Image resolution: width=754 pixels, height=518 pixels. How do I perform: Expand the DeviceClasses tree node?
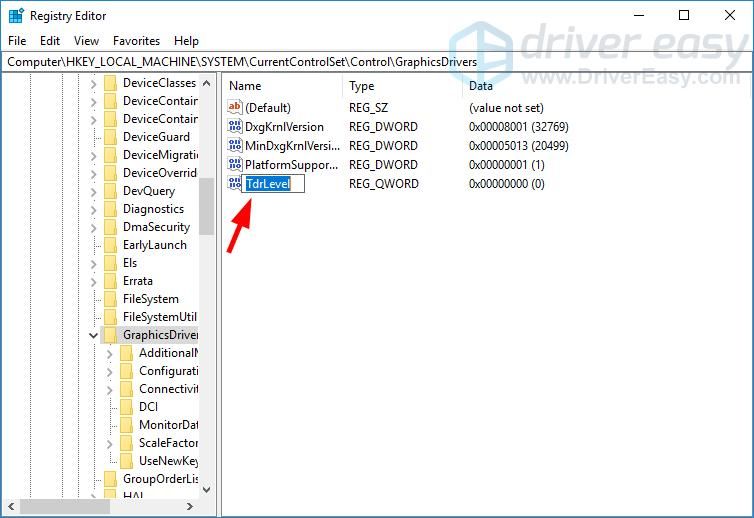[94, 83]
